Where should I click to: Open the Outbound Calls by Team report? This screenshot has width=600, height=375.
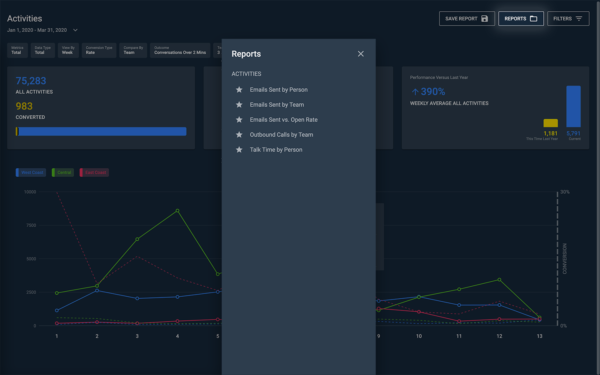[281, 135]
